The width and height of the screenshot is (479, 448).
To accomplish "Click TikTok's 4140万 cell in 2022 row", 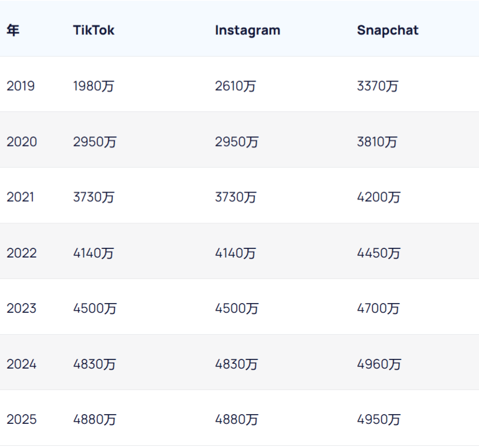I will point(94,253).
